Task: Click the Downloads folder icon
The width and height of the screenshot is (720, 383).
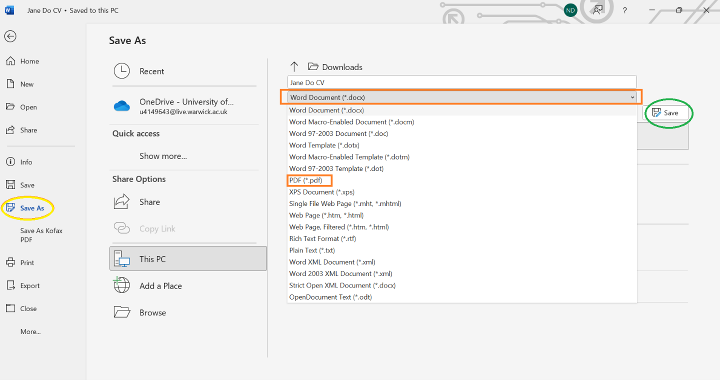Action: click(313, 67)
